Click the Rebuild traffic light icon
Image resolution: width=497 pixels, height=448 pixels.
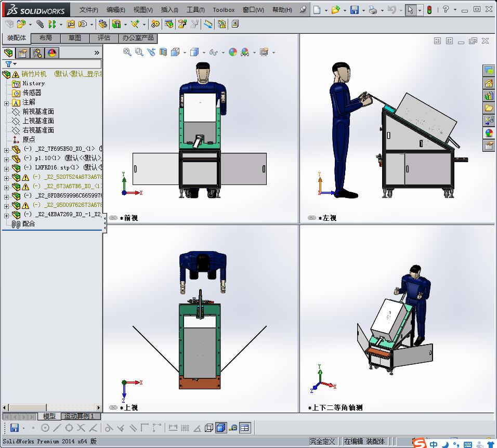[429, 10]
